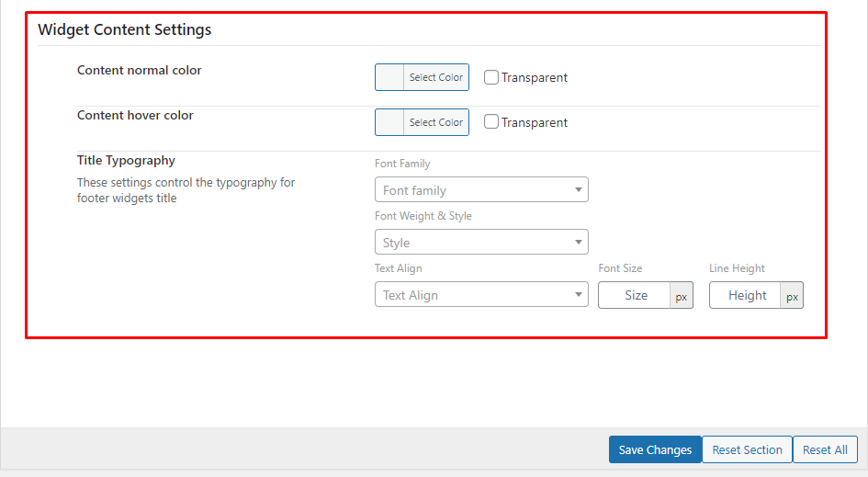Toggle Transparent for Content hover color
The width and height of the screenshot is (868, 477).
491,122
